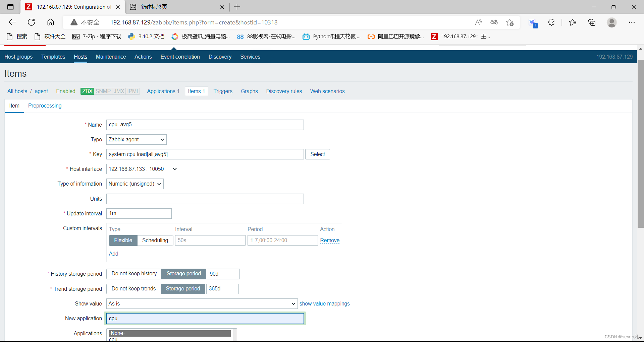Select -None- in Applications list
This screenshot has height=342, width=644.
(x=170, y=333)
